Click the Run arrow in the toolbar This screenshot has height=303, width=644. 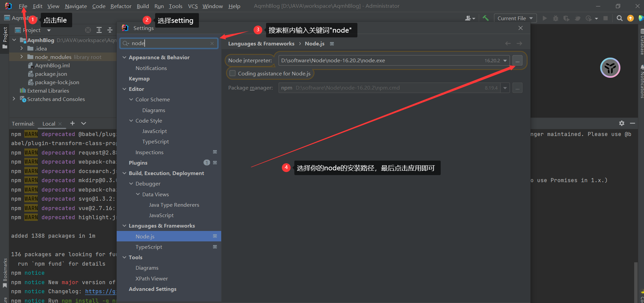pyautogui.click(x=545, y=18)
